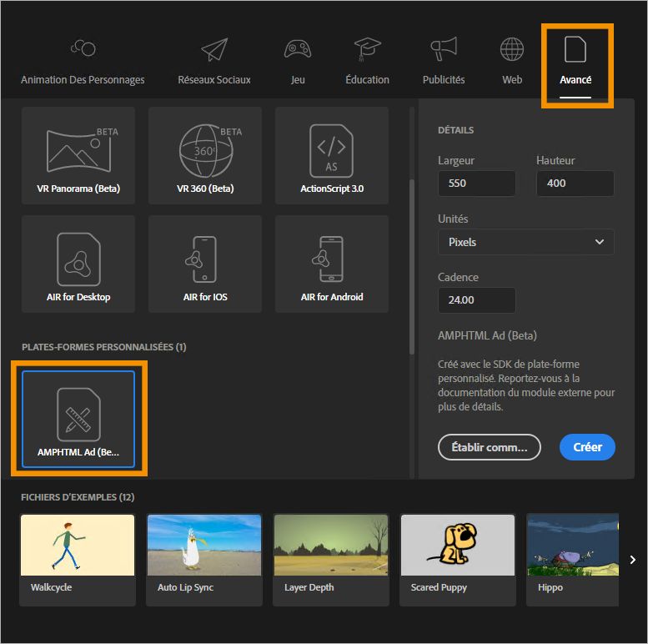This screenshot has width=648, height=644.
Task: Switch to the Réseaux Sociaux tab
Action: point(214,62)
